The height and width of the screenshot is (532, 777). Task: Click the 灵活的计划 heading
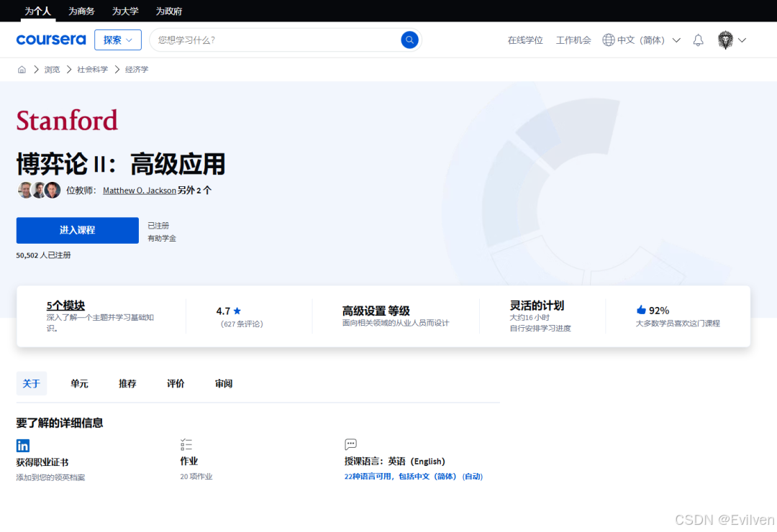[537, 305]
